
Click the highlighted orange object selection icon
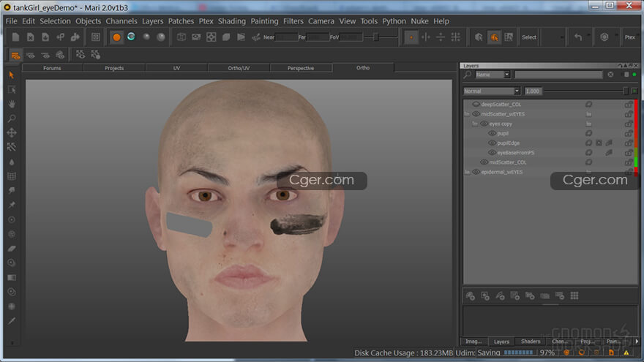pyautogui.click(x=494, y=37)
